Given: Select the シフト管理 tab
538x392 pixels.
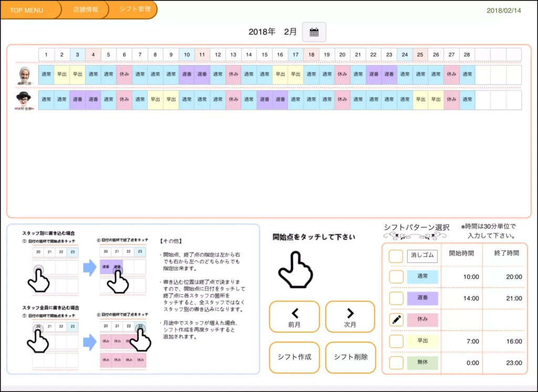Looking at the screenshot, I should pyautogui.click(x=134, y=9).
